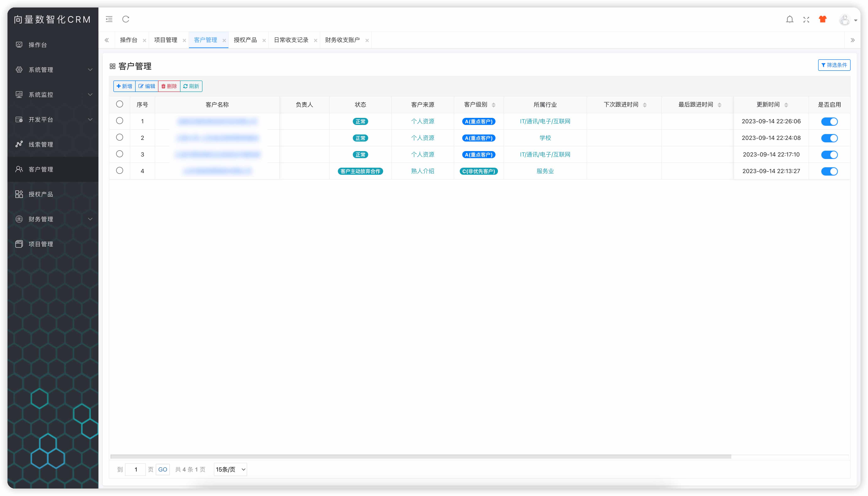Click the 线索管理 sidebar icon

(19, 144)
